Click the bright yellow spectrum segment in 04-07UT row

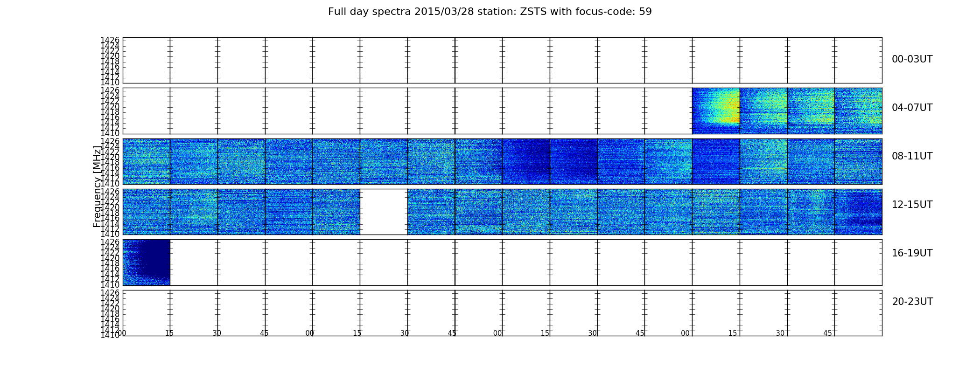(716, 111)
